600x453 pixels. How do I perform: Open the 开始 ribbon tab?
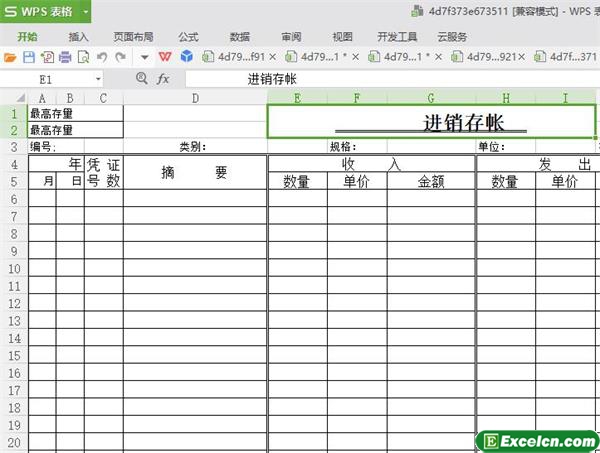click(x=28, y=37)
